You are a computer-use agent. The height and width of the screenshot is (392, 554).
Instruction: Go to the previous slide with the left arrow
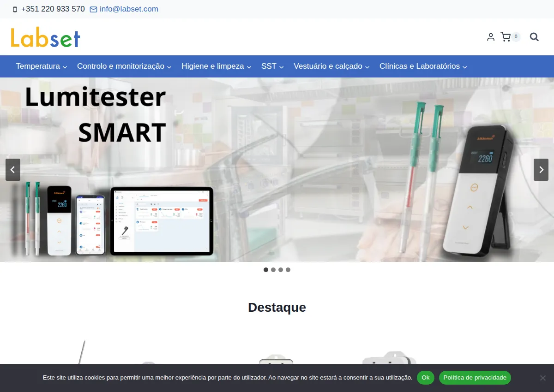13,170
